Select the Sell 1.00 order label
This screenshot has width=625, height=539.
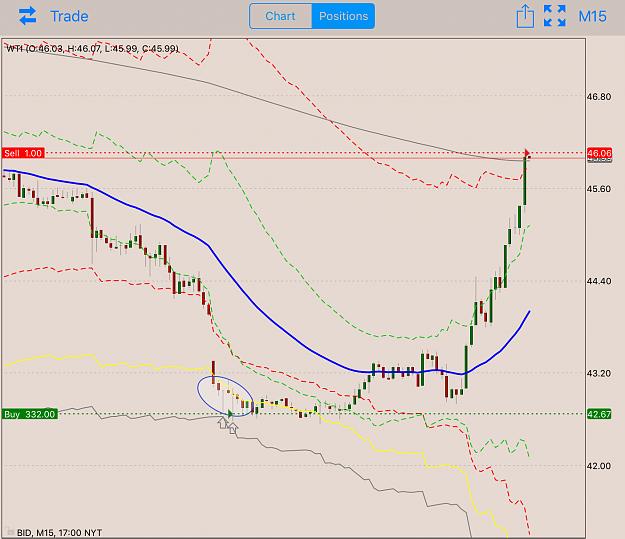(x=23, y=153)
